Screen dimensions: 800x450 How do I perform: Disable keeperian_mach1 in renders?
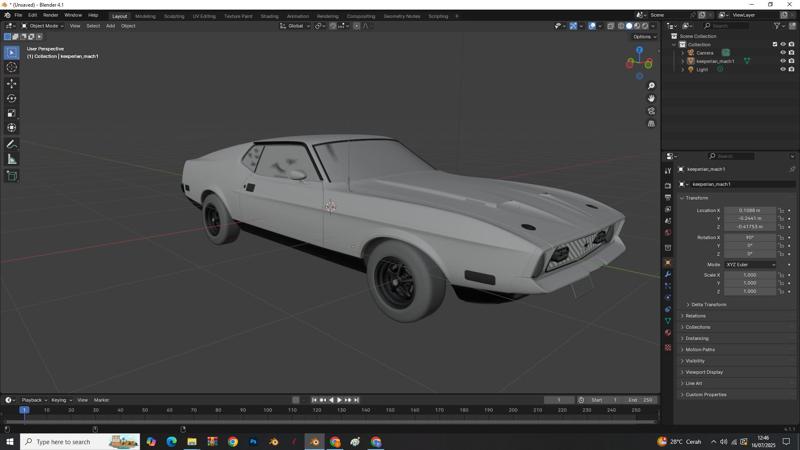[x=791, y=61]
